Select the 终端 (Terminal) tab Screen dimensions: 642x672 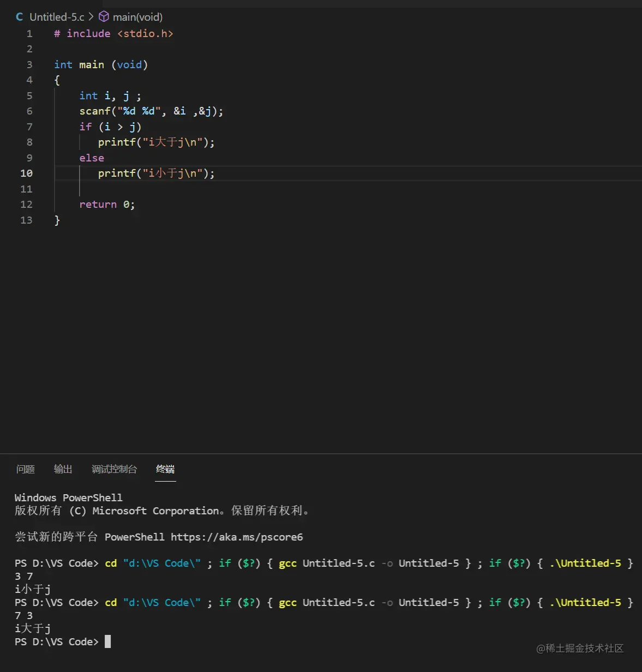click(165, 469)
